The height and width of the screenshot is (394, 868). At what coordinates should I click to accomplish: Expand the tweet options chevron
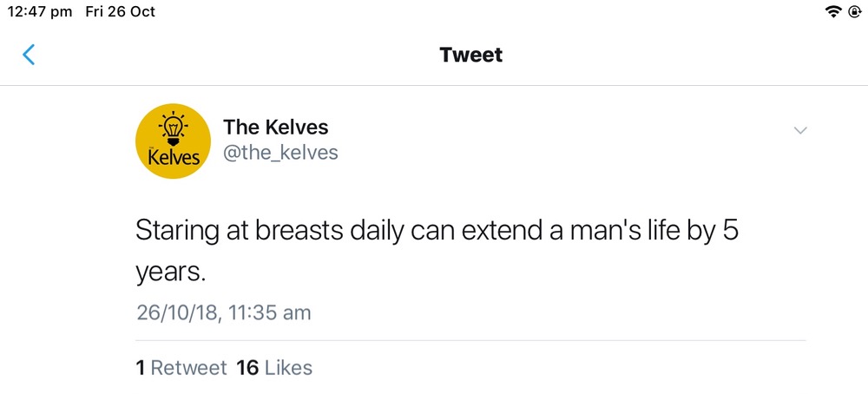[x=801, y=130]
